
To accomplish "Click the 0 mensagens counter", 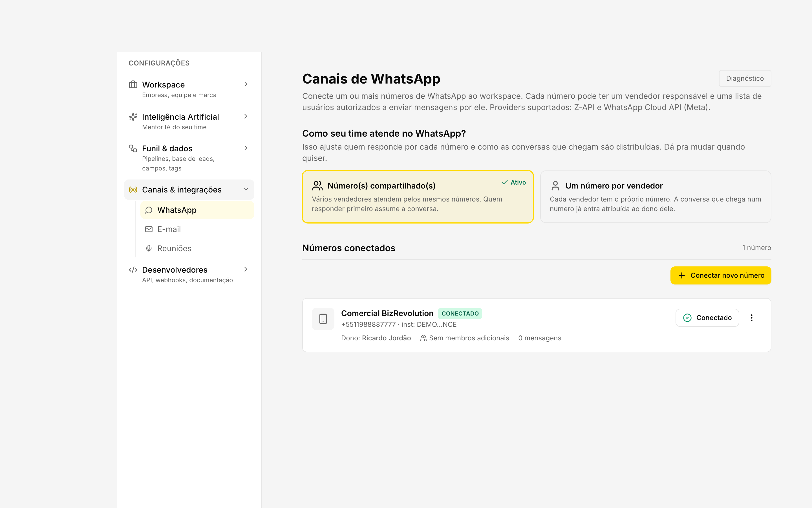I will tap(540, 338).
